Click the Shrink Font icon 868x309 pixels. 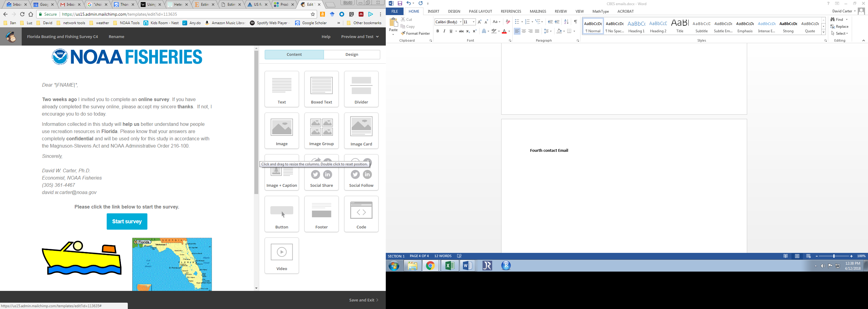pyautogui.click(x=486, y=22)
